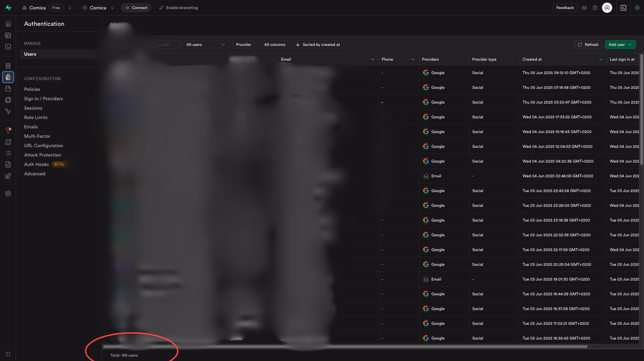Expand the Phone column header menu

tap(413, 59)
